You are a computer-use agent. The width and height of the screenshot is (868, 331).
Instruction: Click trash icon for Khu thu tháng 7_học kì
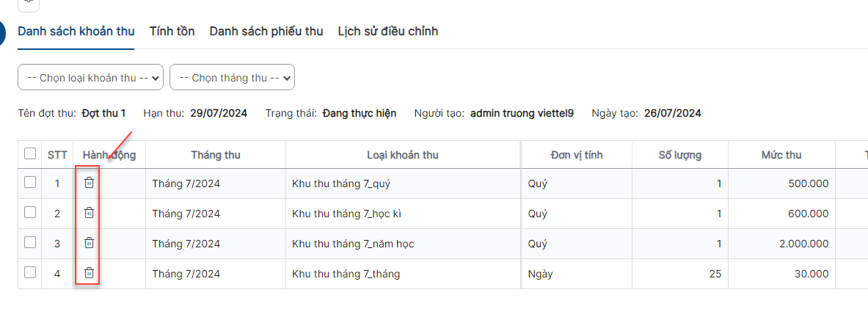coord(89,213)
